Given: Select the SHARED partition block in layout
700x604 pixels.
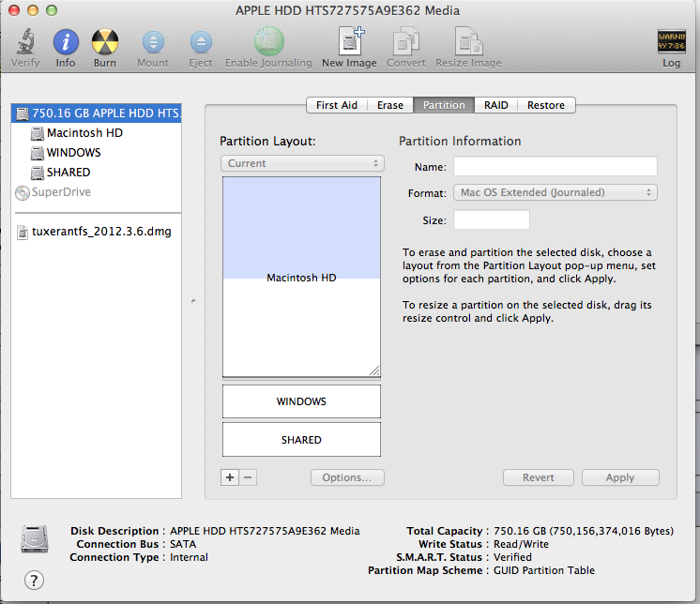Looking at the screenshot, I should pos(302,440).
